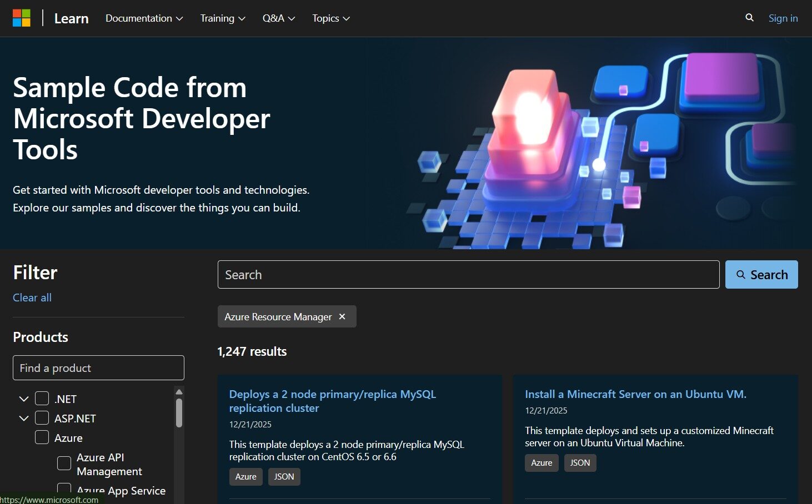Screen dimensions: 812x504
Task: Remove the Azure Resource Manager filter chip
Action: click(342, 316)
